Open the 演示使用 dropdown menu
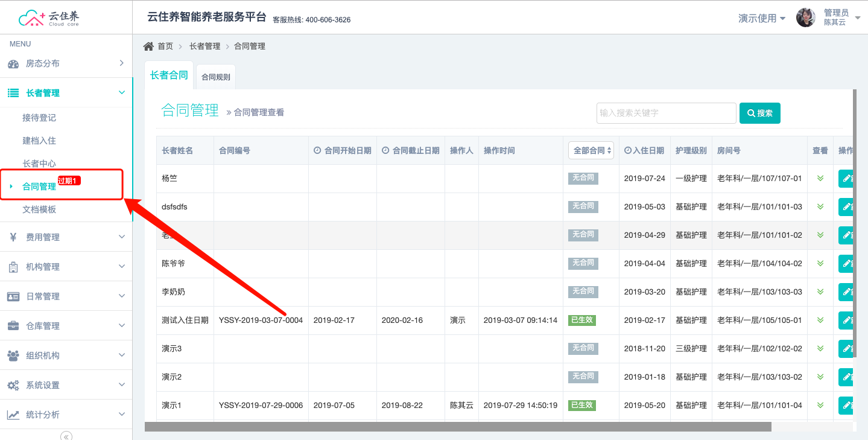 coord(762,18)
